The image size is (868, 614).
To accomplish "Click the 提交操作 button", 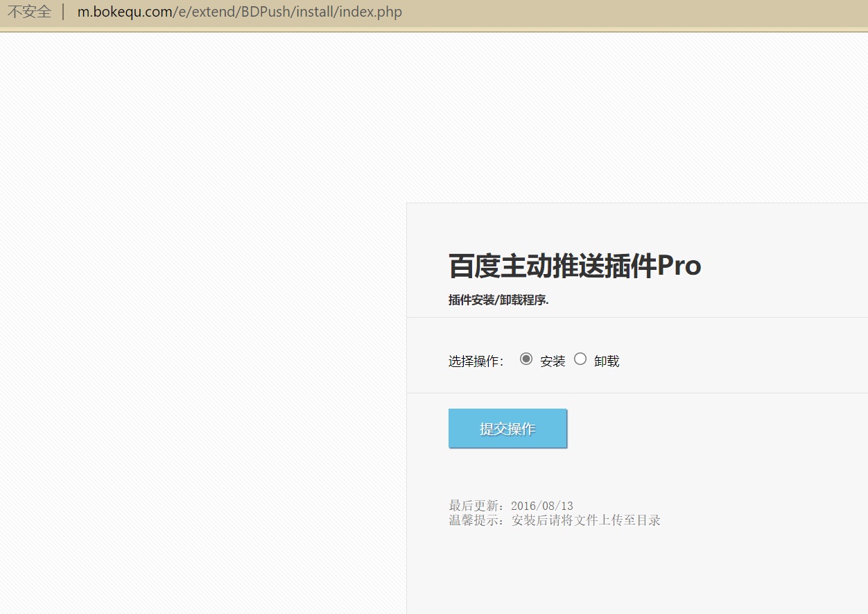I will pyautogui.click(x=507, y=429).
